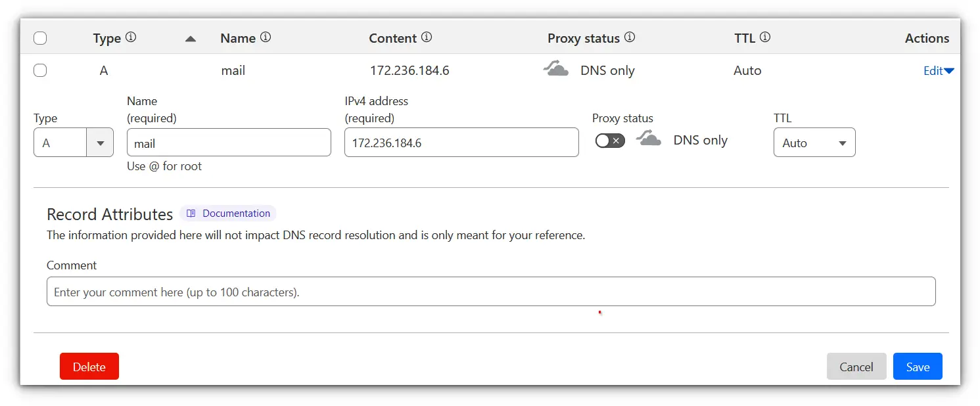Click the Type column sort arrow
The height and width of the screenshot is (406, 980).
[x=190, y=39]
